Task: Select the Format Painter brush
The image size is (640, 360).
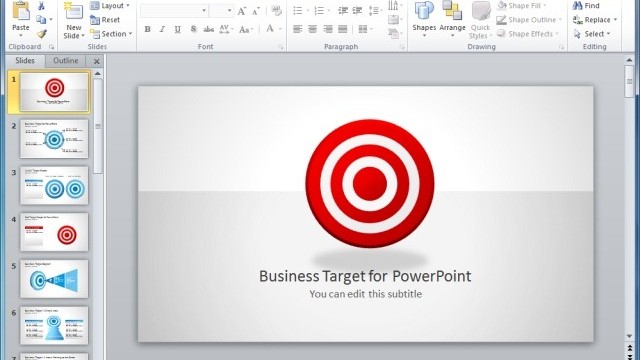Action: tap(41, 34)
